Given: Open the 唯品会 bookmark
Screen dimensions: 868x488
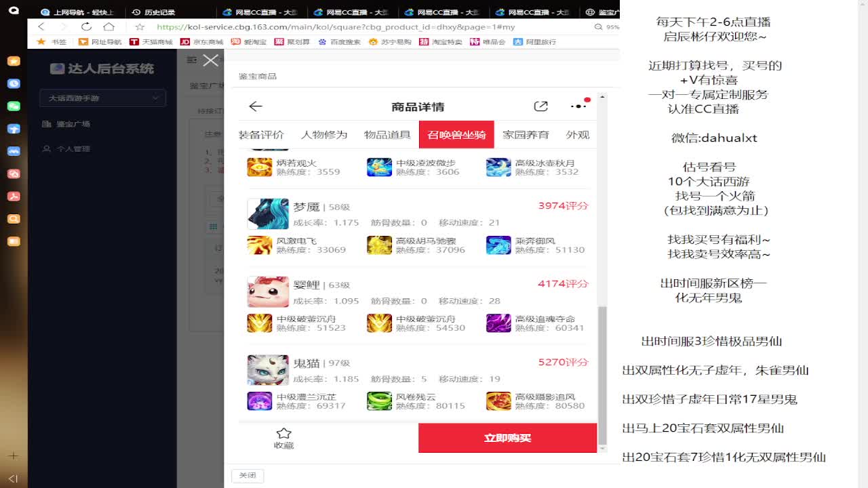Looking at the screenshot, I should click(488, 41).
